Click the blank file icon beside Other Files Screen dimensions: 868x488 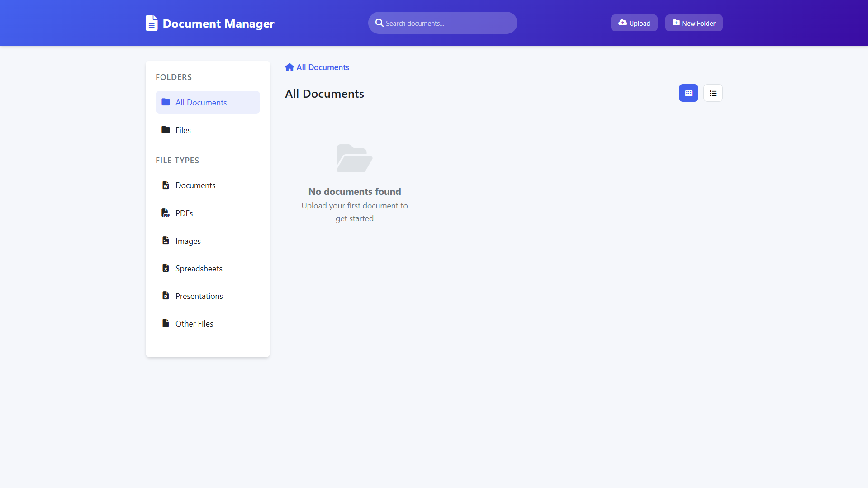click(166, 323)
